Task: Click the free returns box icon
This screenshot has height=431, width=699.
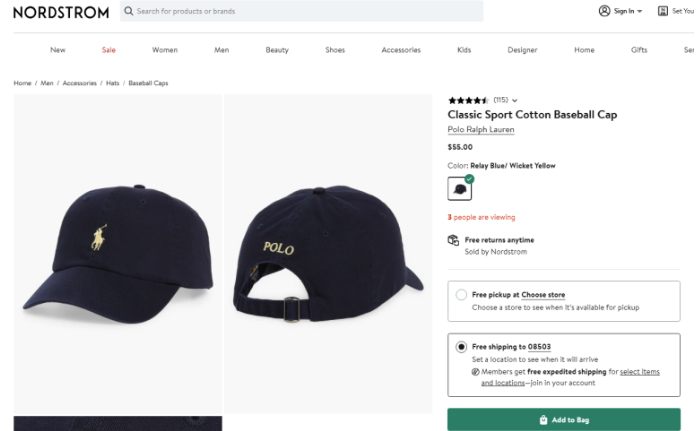Action: (x=454, y=240)
